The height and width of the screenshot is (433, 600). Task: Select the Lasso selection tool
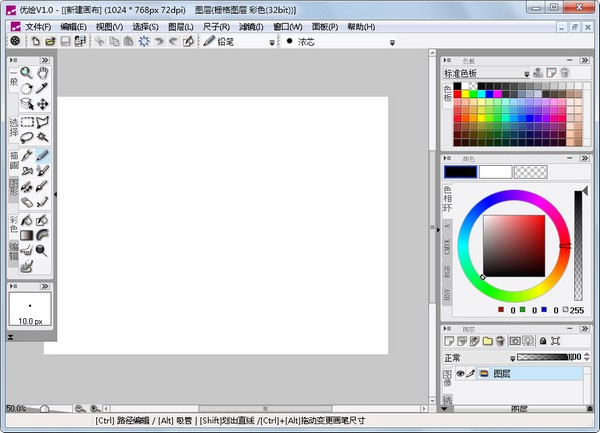(26, 137)
